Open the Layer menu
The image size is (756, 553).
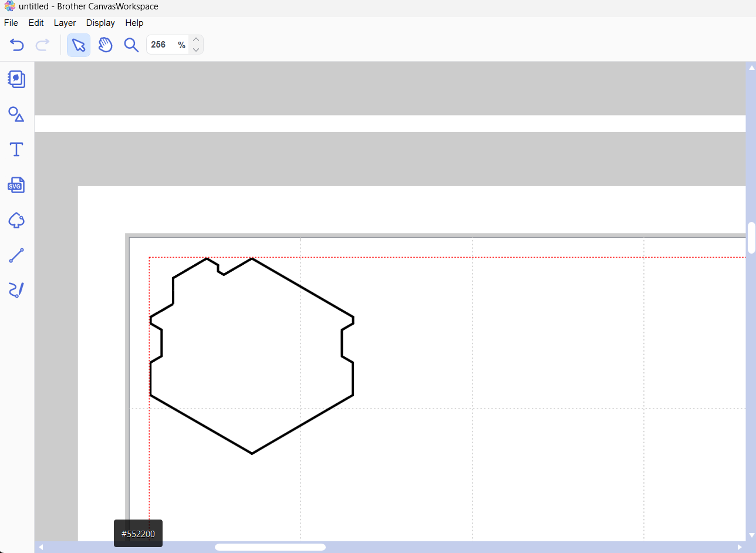pyautogui.click(x=65, y=23)
